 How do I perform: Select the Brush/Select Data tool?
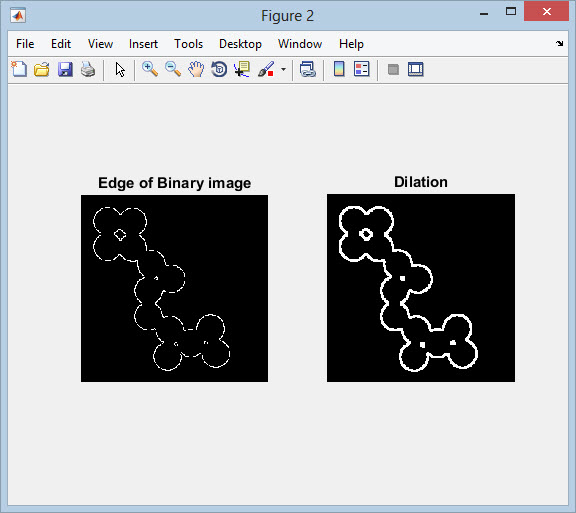coord(266,69)
